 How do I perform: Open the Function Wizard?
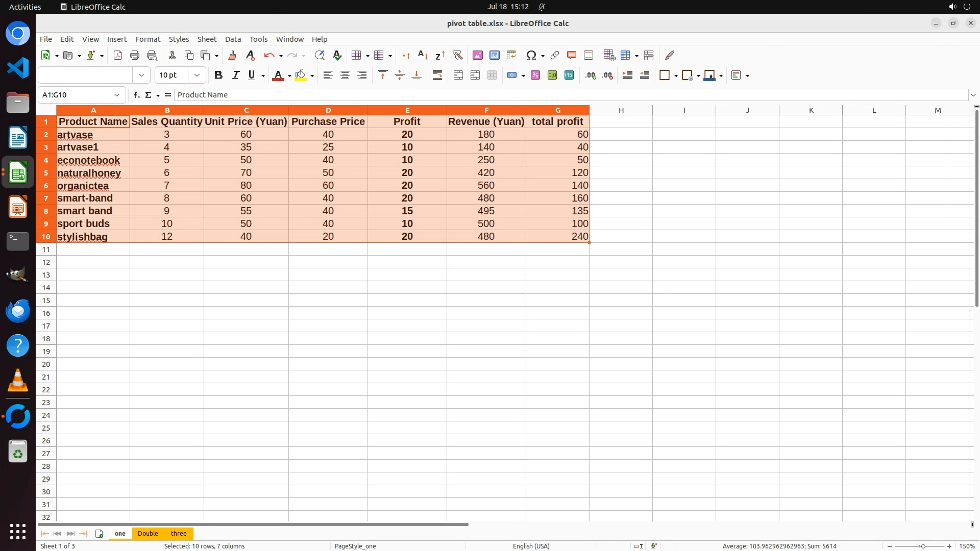click(x=136, y=95)
